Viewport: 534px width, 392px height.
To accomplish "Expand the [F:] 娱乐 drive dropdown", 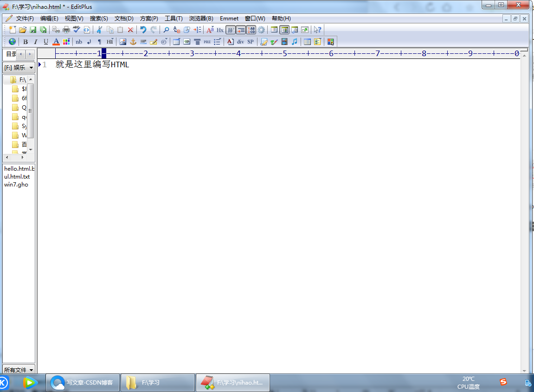I will 32,68.
